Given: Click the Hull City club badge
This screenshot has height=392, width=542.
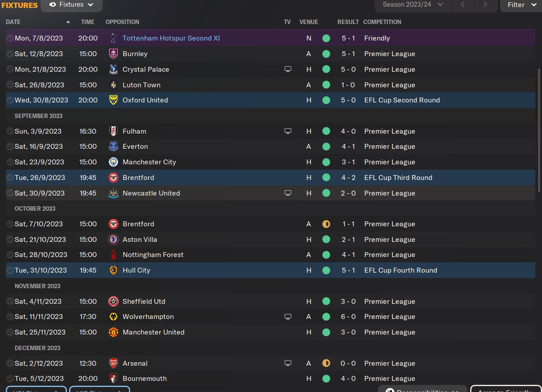Looking at the screenshot, I should [113, 270].
